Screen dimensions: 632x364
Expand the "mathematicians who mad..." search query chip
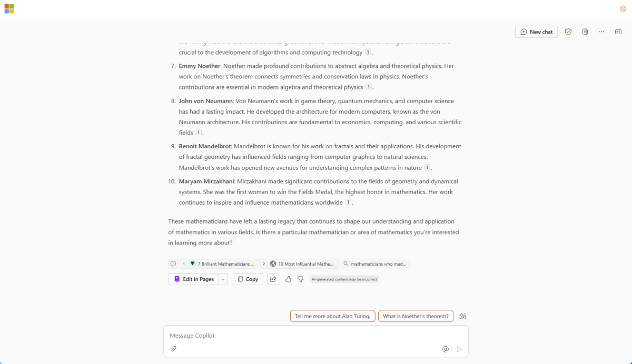(376, 264)
